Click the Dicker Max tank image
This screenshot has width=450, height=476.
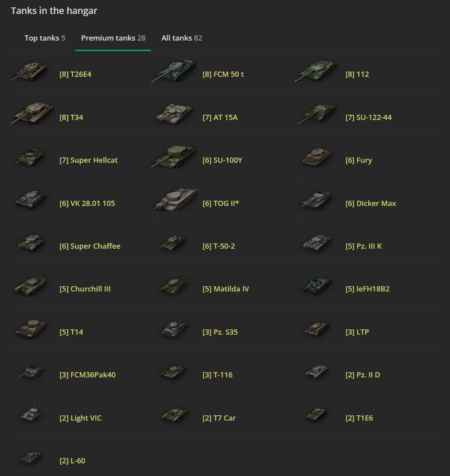317,201
